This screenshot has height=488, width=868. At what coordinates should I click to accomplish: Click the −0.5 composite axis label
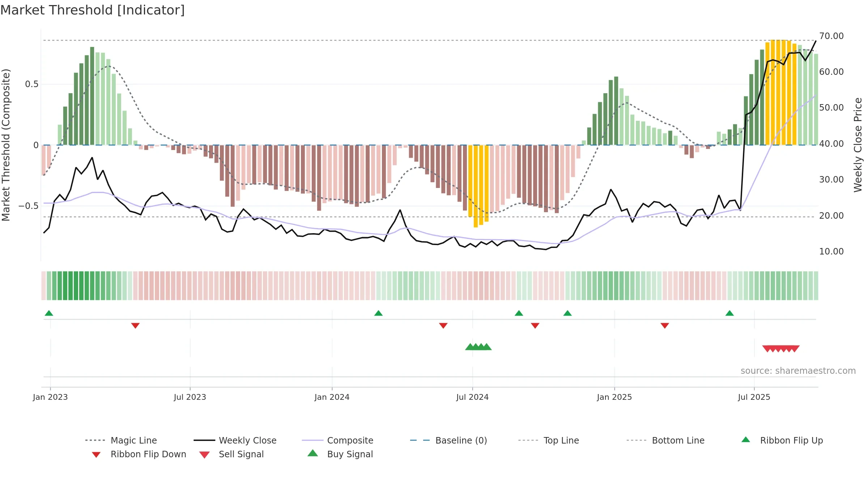[x=29, y=206]
